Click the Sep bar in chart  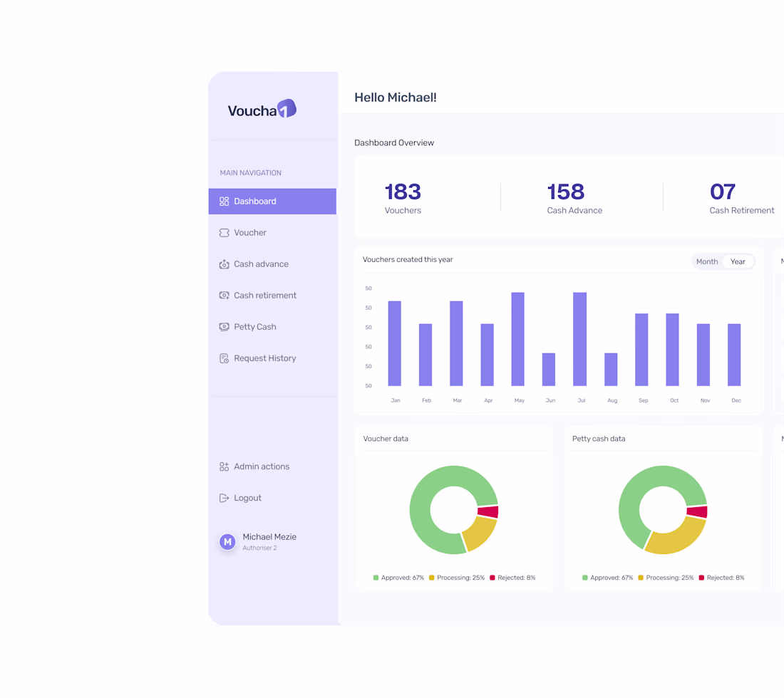coord(641,350)
